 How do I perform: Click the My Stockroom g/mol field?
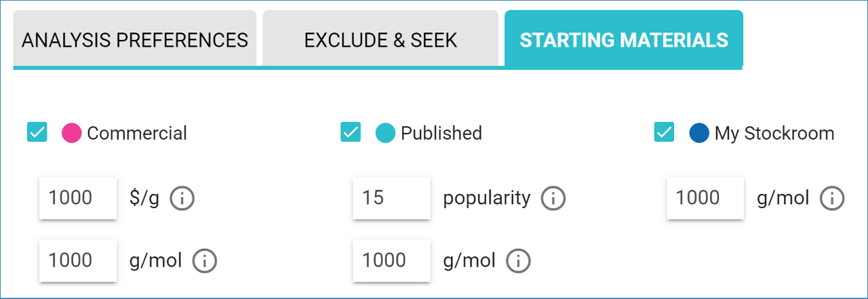point(705,198)
